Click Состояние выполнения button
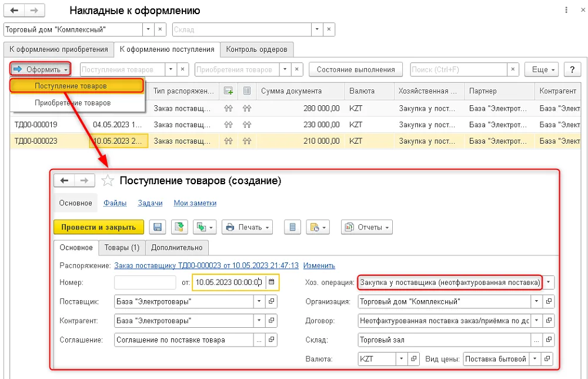This screenshot has height=379, width=588. pyautogui.click(x=356, y=69)
